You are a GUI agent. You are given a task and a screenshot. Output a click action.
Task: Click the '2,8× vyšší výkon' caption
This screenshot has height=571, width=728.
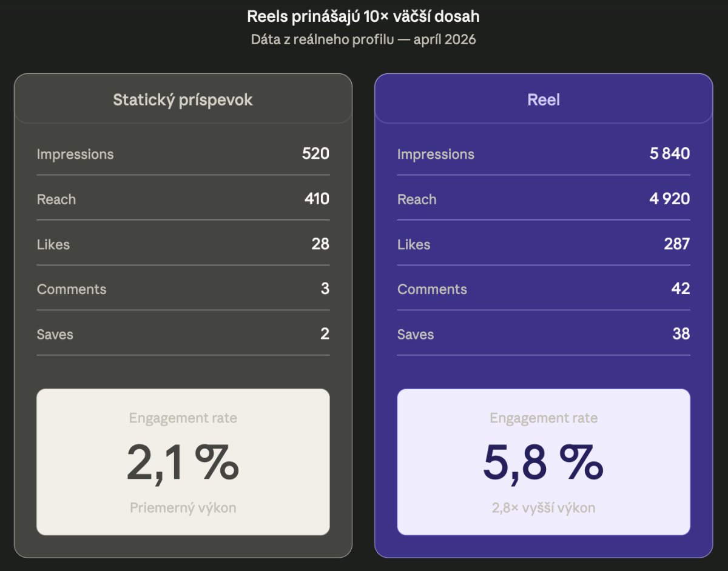544,508
